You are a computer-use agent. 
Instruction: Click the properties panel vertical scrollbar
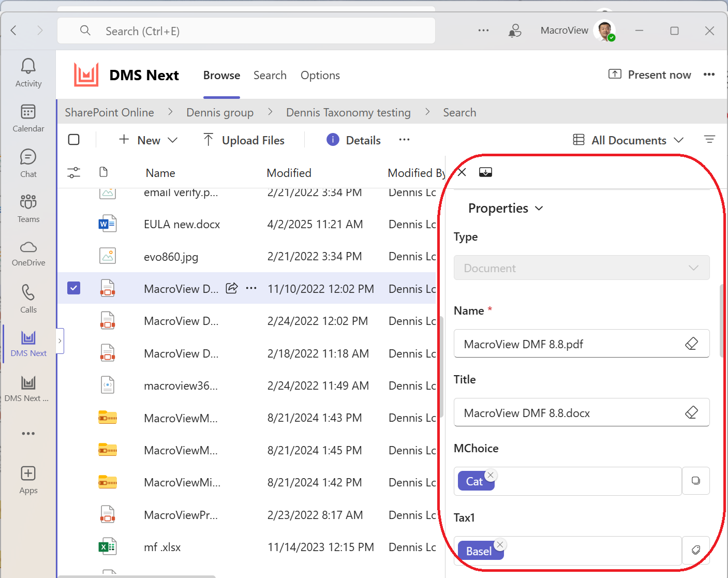tap(722, 321)
